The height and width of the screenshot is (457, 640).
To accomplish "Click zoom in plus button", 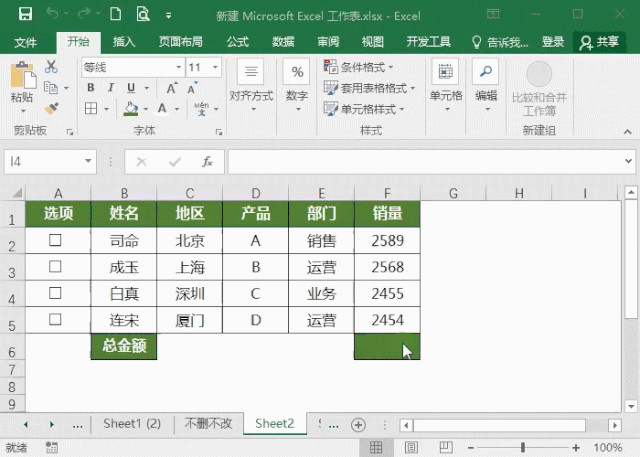I will (x=576, y=448).
